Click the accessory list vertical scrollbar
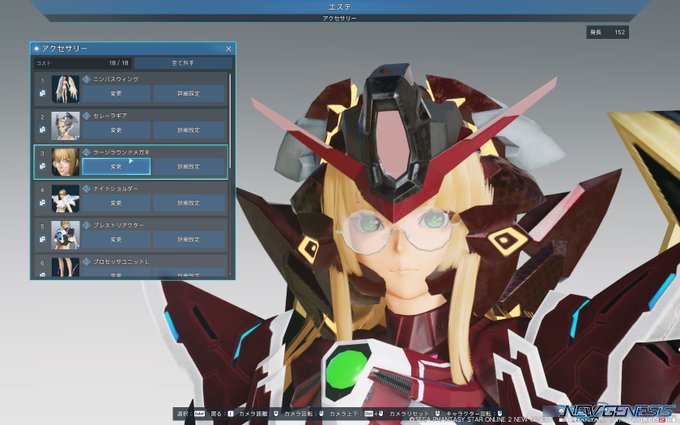The width and height of the screenshot is (680, 425). pos(230,121)
